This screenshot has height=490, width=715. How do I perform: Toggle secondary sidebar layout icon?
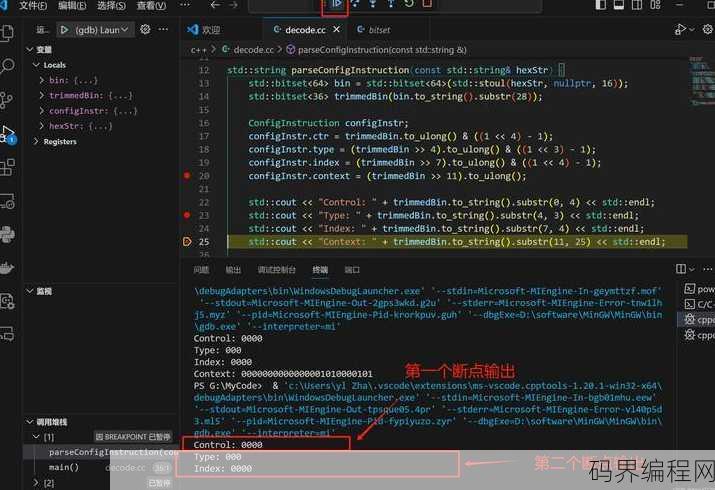pyautogui.click(x=637, y=5)
